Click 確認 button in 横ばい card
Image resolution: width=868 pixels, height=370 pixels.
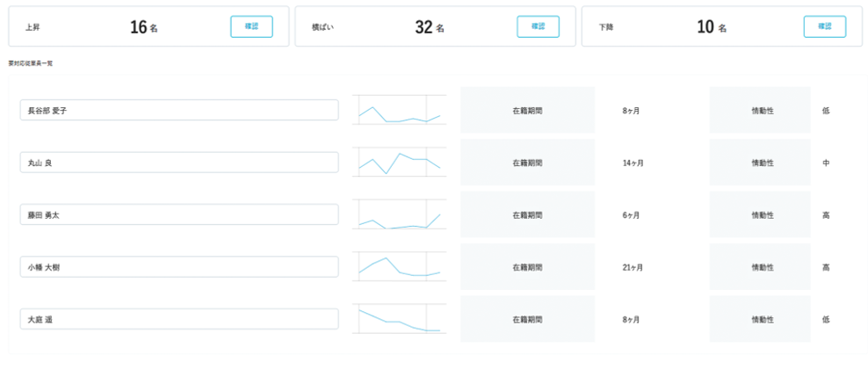[538, 26]
